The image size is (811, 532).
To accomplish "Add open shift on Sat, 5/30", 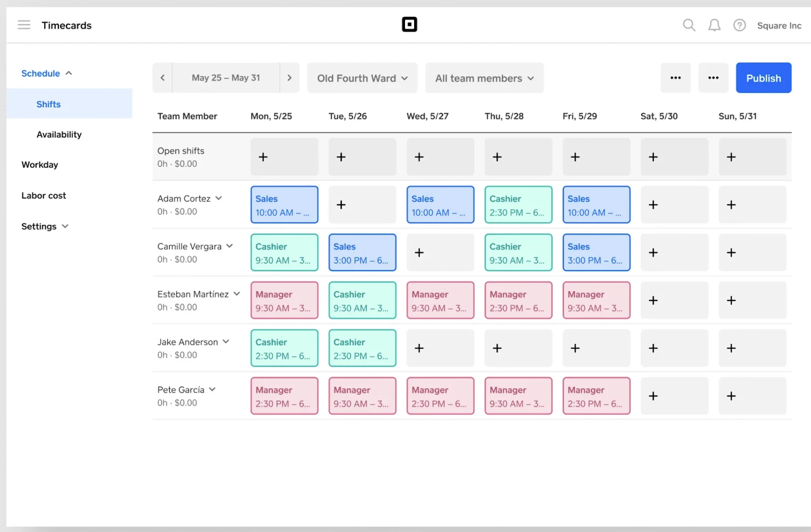I will coord(675,157).
